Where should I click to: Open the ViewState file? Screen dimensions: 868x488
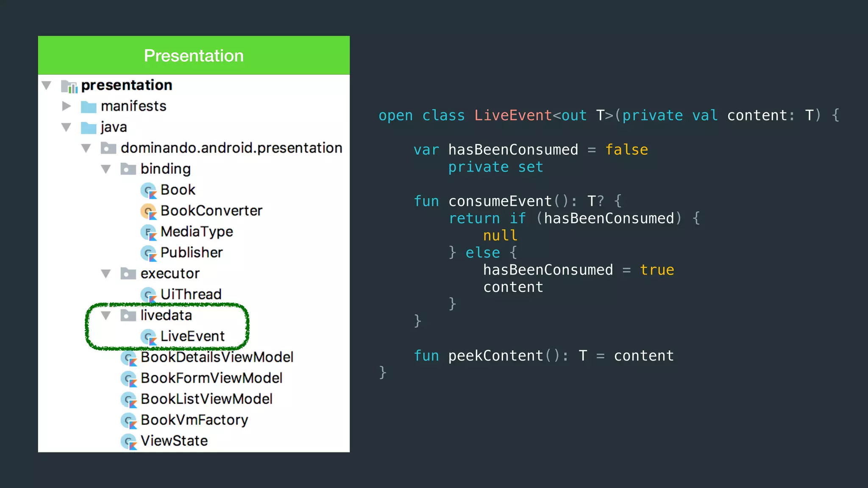[174, 441]
